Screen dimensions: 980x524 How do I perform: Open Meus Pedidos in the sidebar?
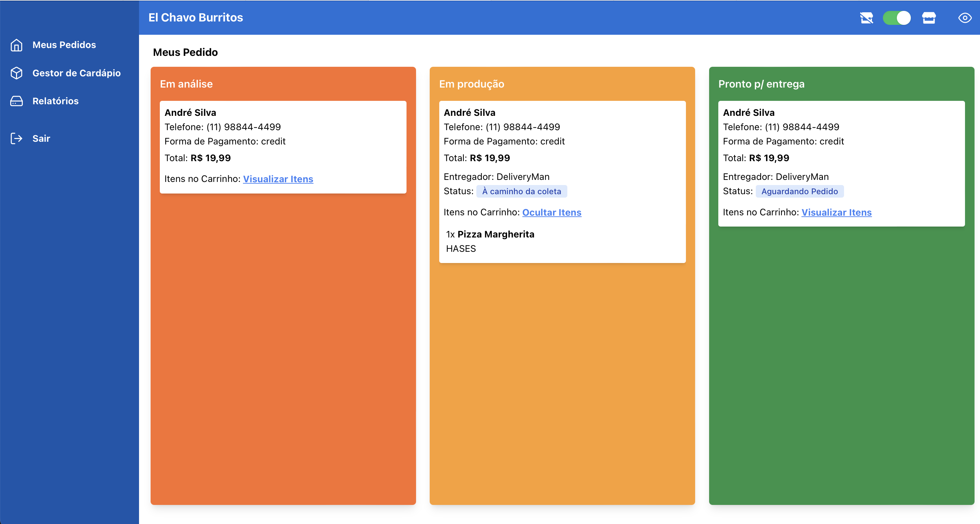click(64, 45)
